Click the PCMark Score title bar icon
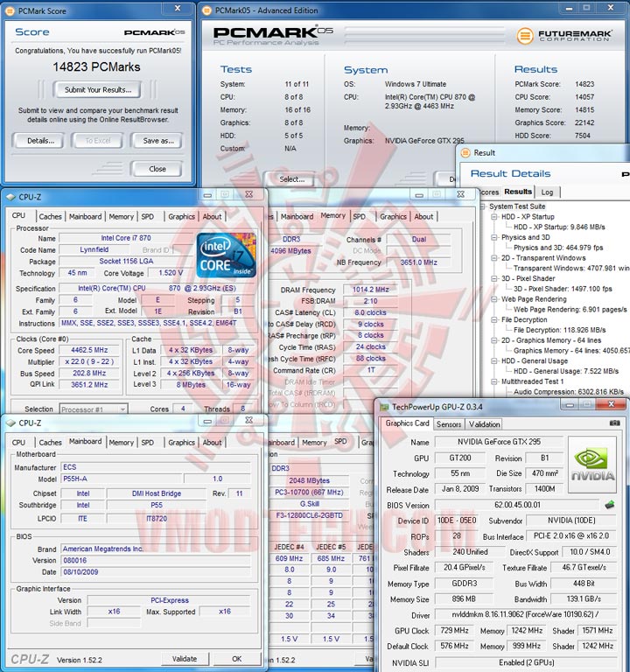Screen dimensions: 630x672 pos(10,10)
